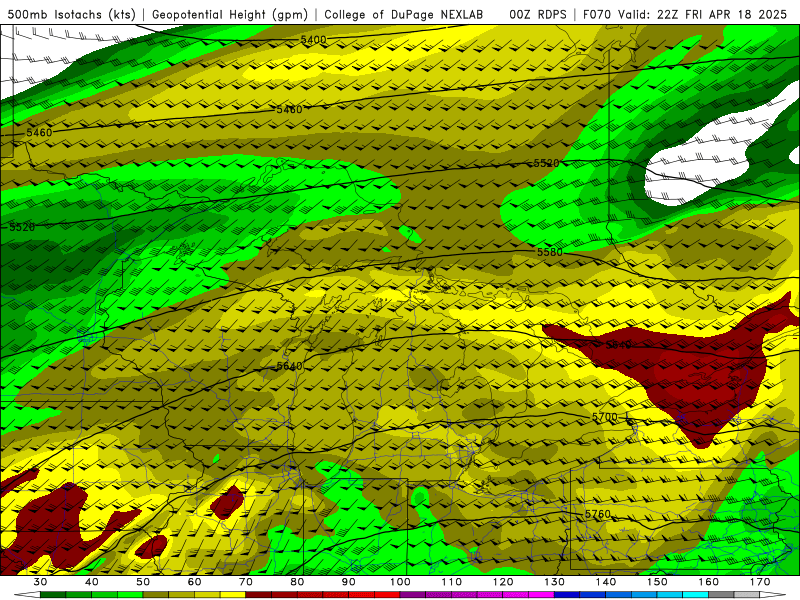The width and height of the screenshot is (800, 600).
Task: Click the 5640 label inside the dark red jet streak
Action: point(618,345)
